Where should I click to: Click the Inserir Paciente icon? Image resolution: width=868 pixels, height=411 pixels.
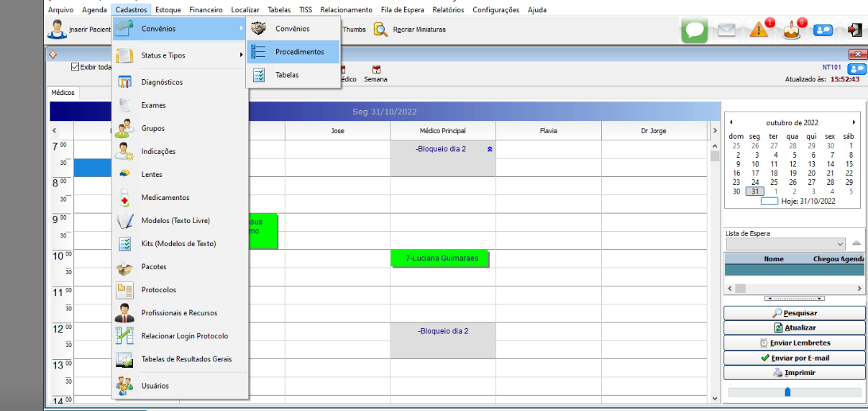(x=56, y=30)
